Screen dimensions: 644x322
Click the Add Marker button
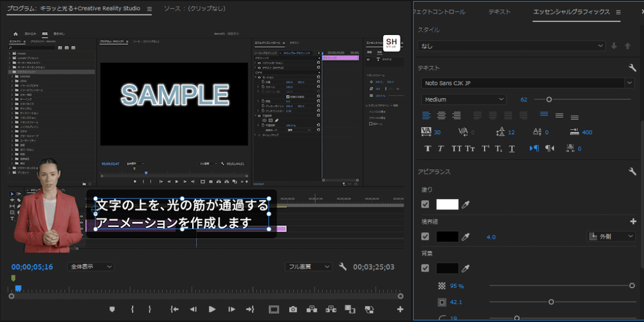point(112,309)
